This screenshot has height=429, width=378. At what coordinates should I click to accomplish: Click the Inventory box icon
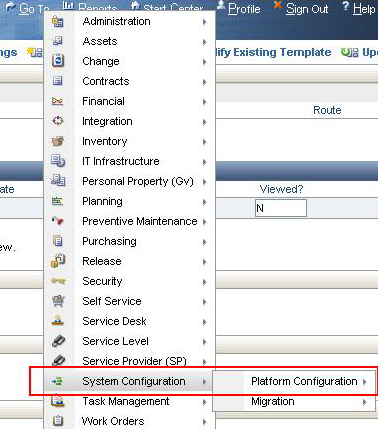58,141
